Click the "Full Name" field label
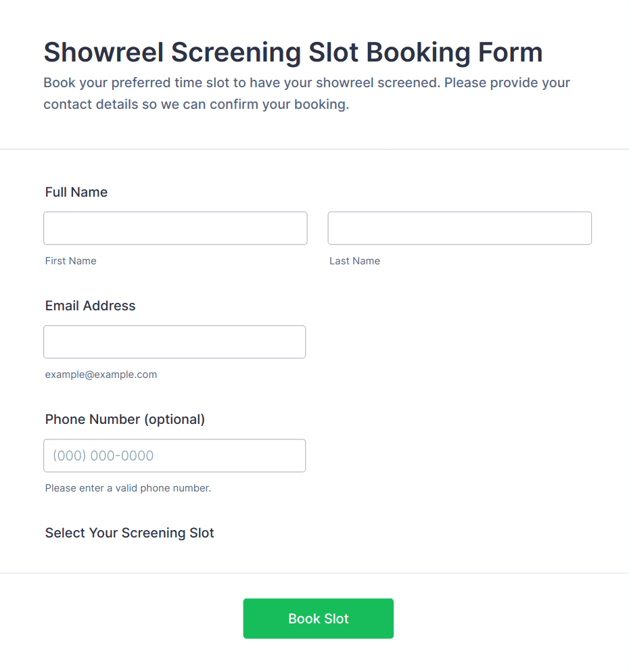629x672 pixels. 76,193
